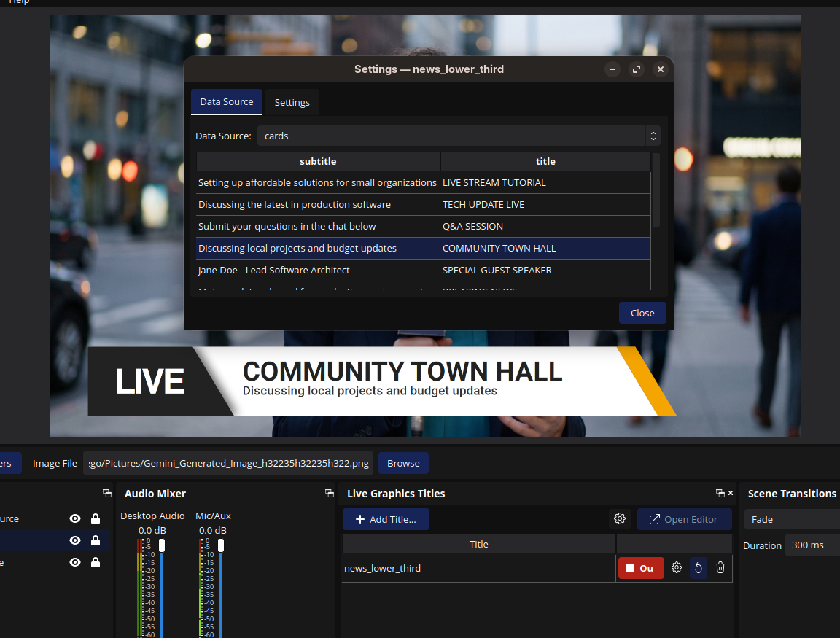
Task: Close the Live Graphics Titles panel
Action: point(731,493)
